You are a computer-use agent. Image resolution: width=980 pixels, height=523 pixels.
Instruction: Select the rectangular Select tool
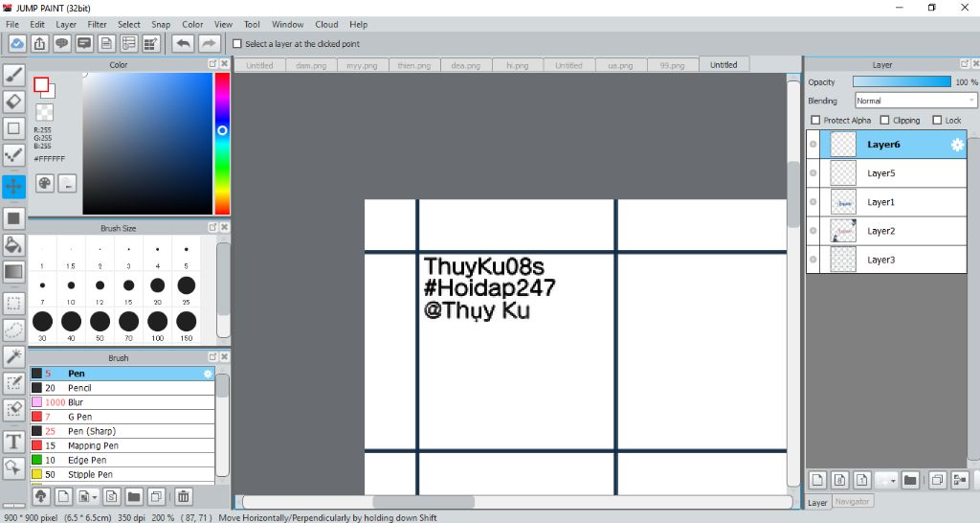click(x=13, y=304)
